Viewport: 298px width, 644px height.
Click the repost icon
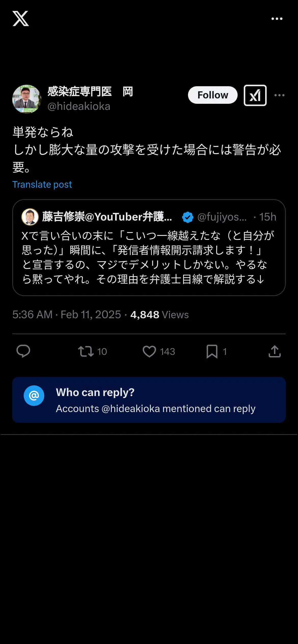point(86,351)
